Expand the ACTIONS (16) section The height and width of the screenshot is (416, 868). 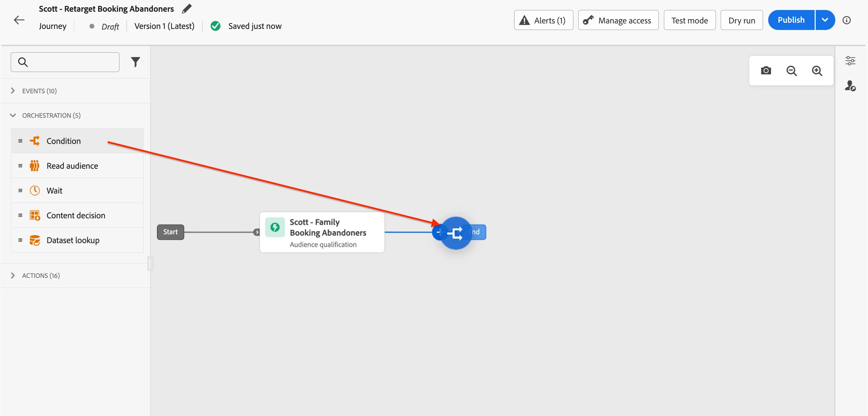click(x=76, y=275)
